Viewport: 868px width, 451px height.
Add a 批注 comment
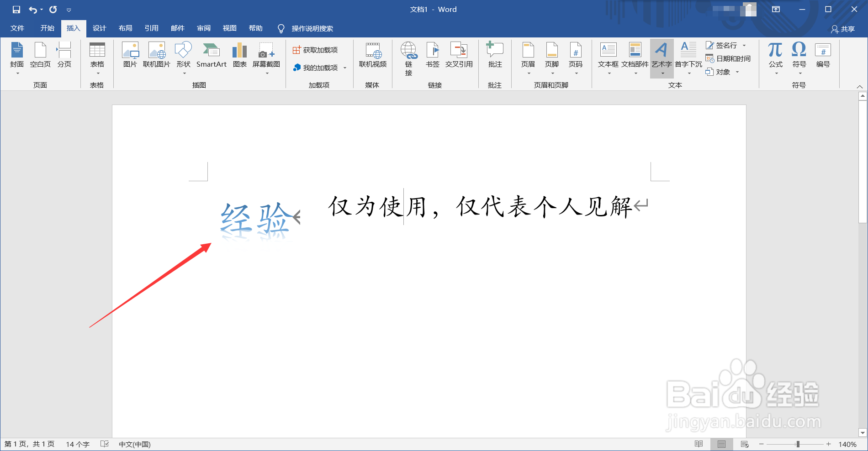[x=495, y=55]
